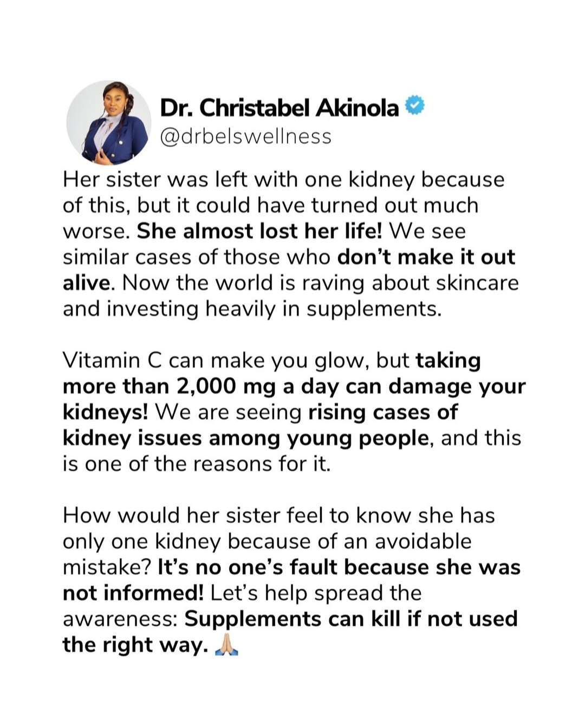
Task: Click the name Dr. Christabel Akinola
Action: [x=279, y=108]
